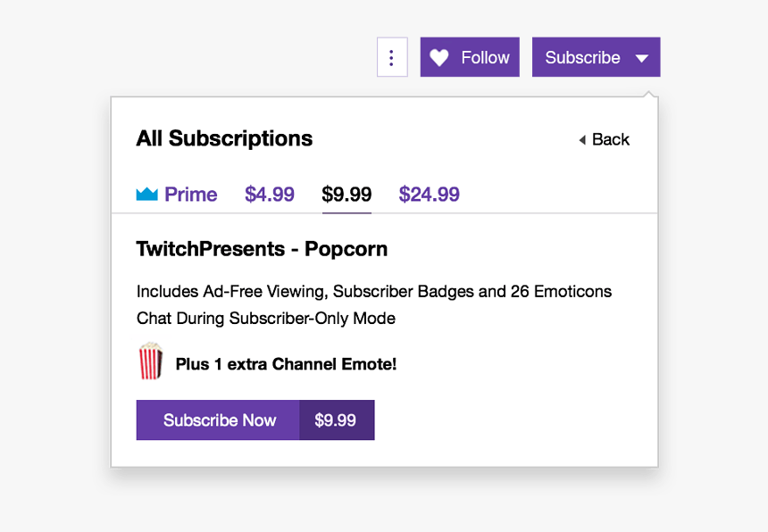
Task: Click the heart icon inside the Follow button
Action: pos(438,56)
